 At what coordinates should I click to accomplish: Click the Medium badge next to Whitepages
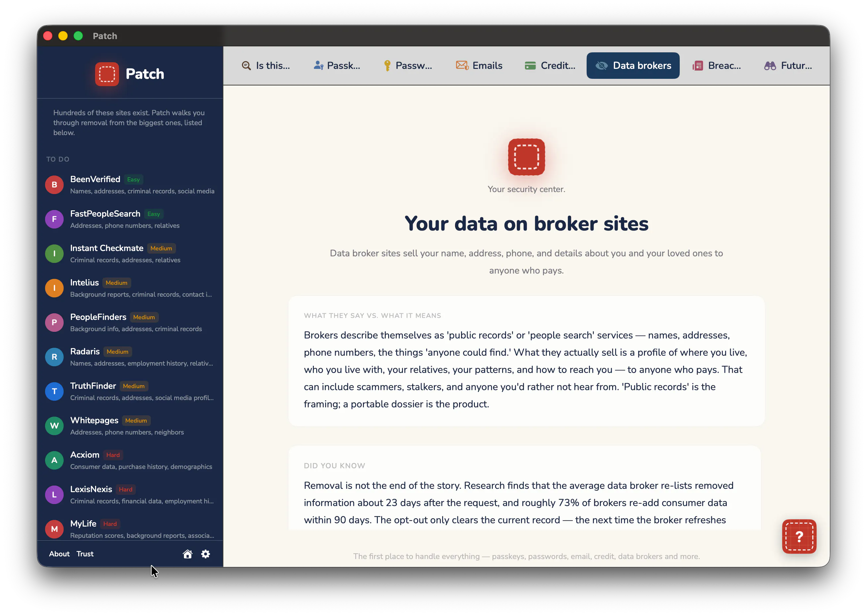[136, 421]
